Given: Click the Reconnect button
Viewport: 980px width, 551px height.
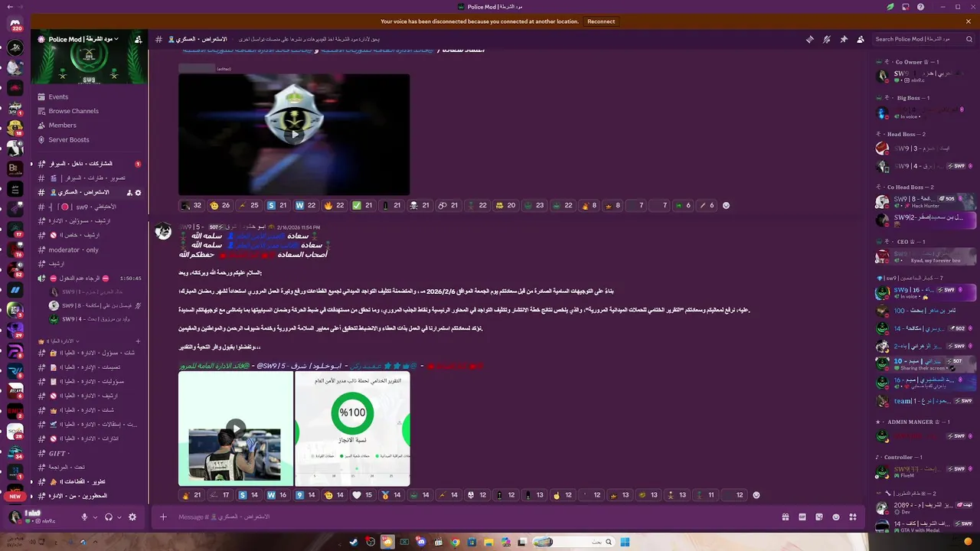Looking at the screenshot, I should pyautogui.click(x=601, y=21).
